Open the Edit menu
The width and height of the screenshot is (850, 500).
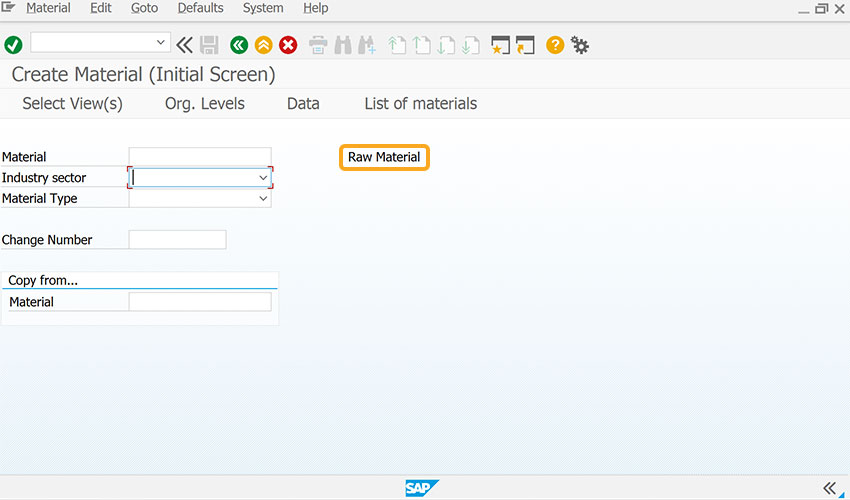[101, 8]
